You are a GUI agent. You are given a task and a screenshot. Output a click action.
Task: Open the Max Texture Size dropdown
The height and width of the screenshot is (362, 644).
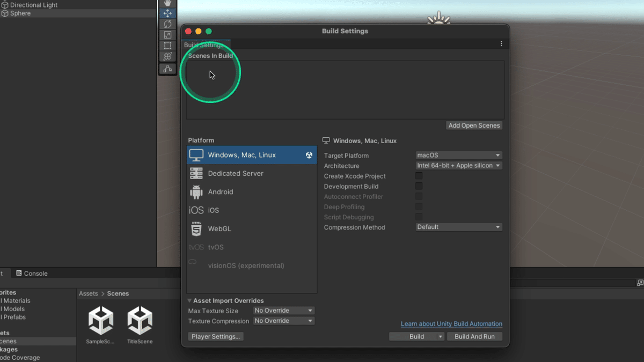[283, 311]
